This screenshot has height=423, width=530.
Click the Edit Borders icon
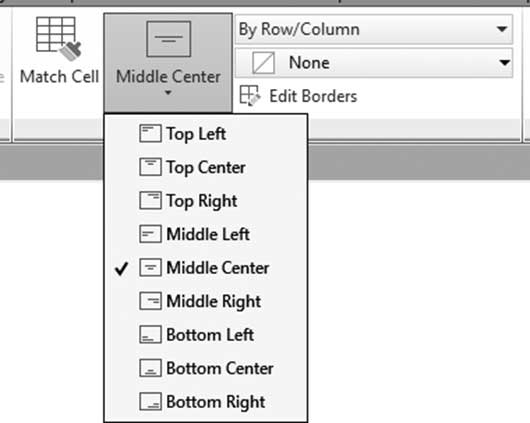[x=250, y=96]
